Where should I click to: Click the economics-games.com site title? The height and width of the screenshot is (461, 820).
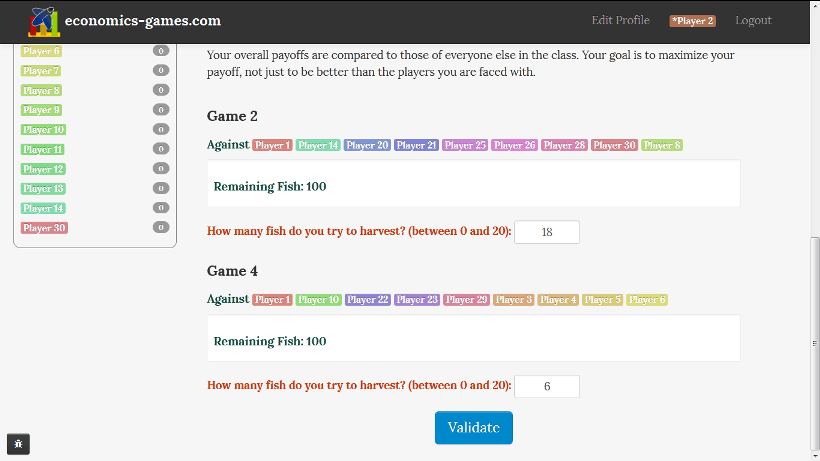pos(143,20)
